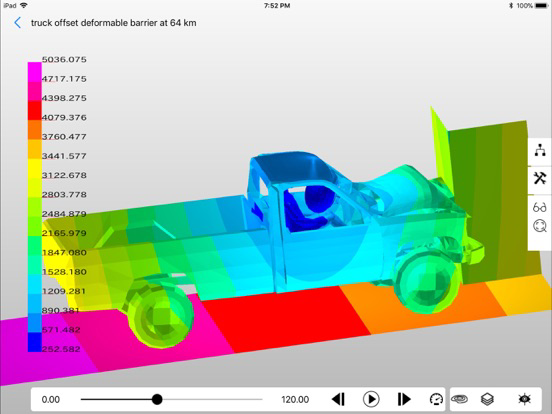Viewport: 552px width, 414px height.
Task: Click the legend value 1528.180
Action: (64, 272)
